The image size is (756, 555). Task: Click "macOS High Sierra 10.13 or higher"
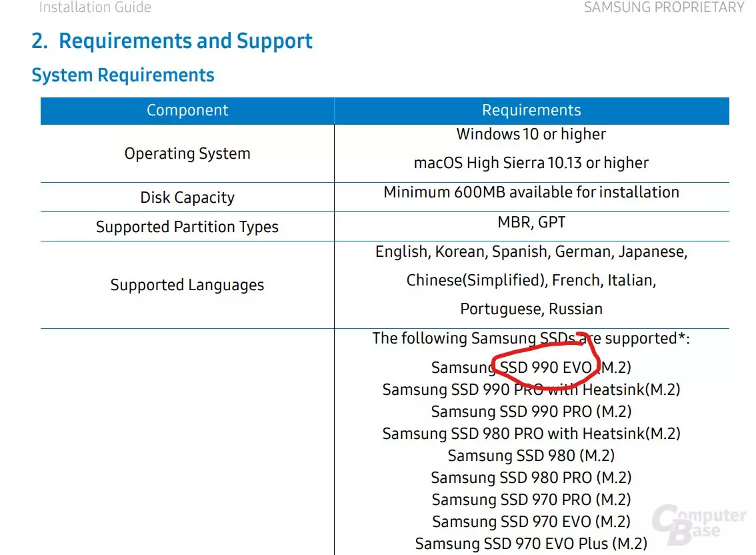pos(531,163)
